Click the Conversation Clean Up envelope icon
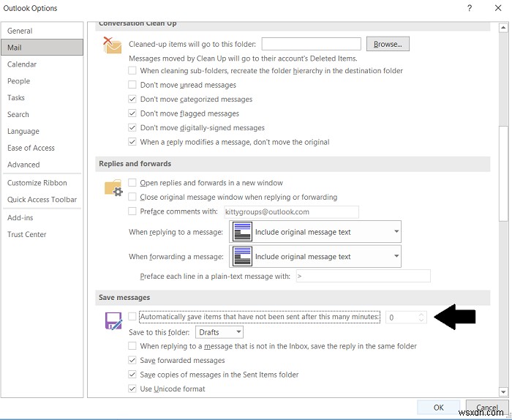This screenshot has height=420, width=512. (x=112, y=45)
